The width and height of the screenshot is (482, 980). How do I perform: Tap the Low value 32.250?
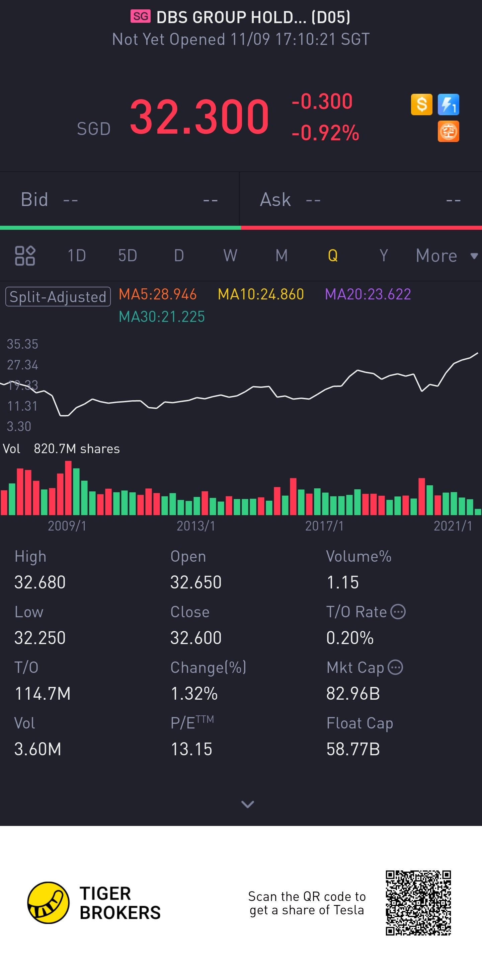pyautogui.click(x=40, y=638)
